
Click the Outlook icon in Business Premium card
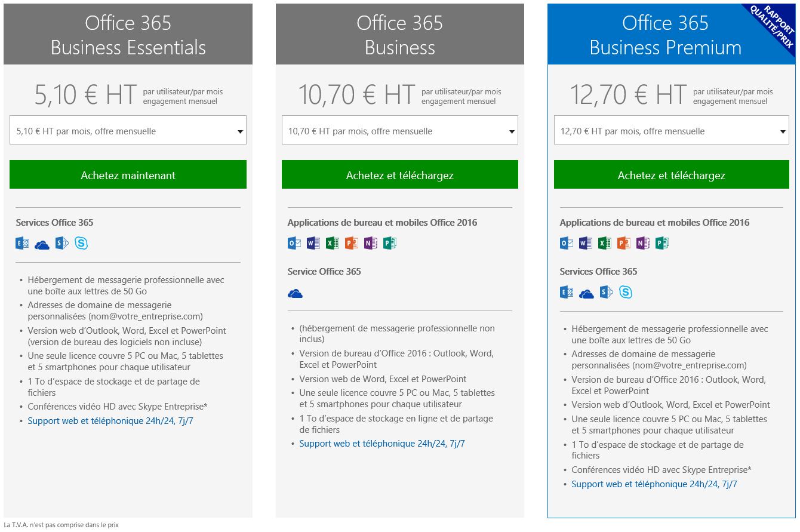(x=567, y=243)
